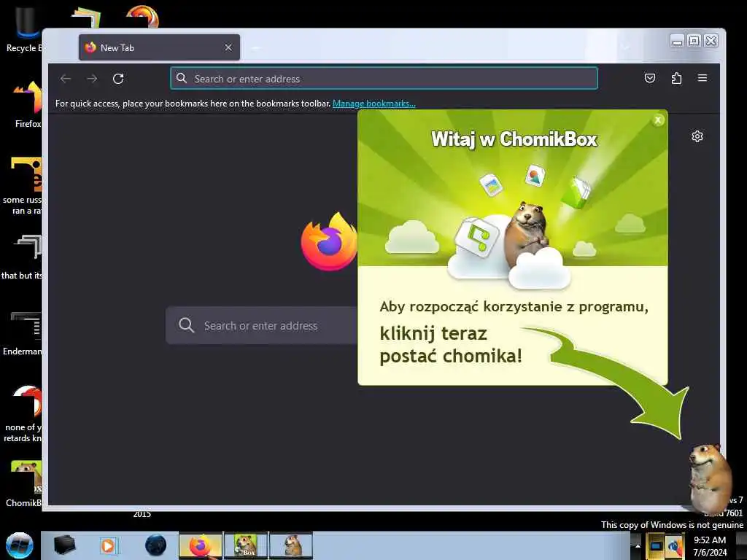Reload the current Firefox page
This screenshot has height=560, width=747.
point(118,79)
